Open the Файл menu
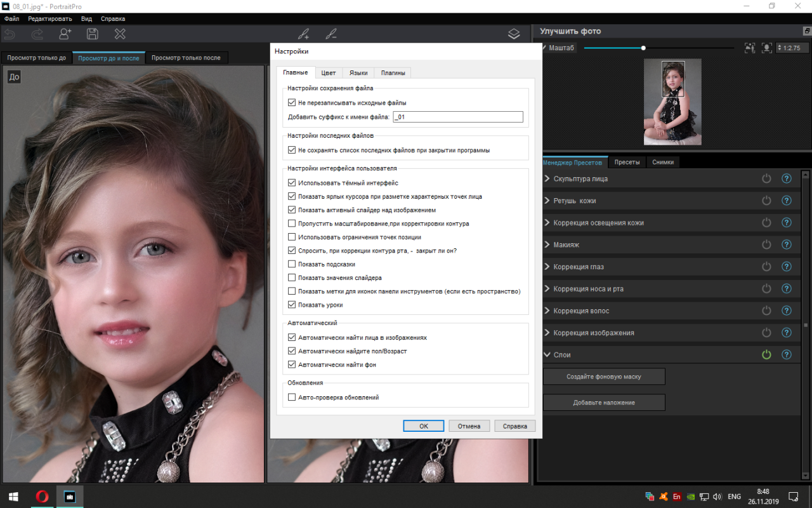Viewport: 812px width, 508px height. (11, 19)
